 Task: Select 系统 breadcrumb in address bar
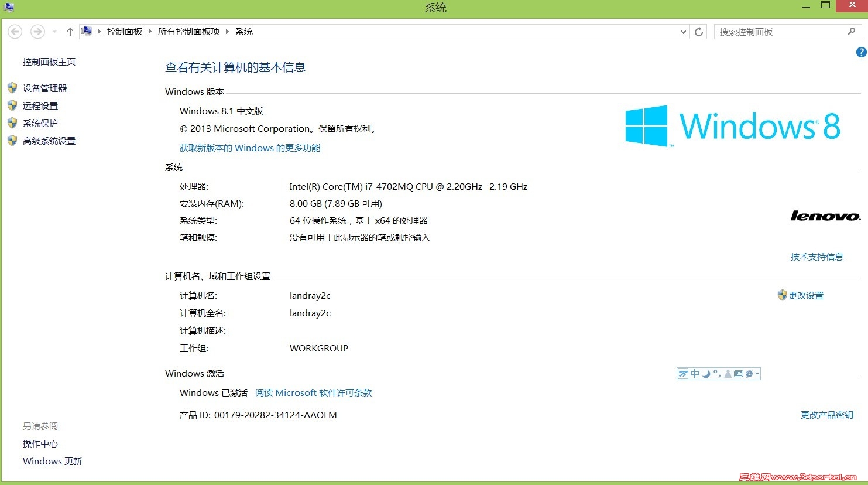[x=244, y=32]
